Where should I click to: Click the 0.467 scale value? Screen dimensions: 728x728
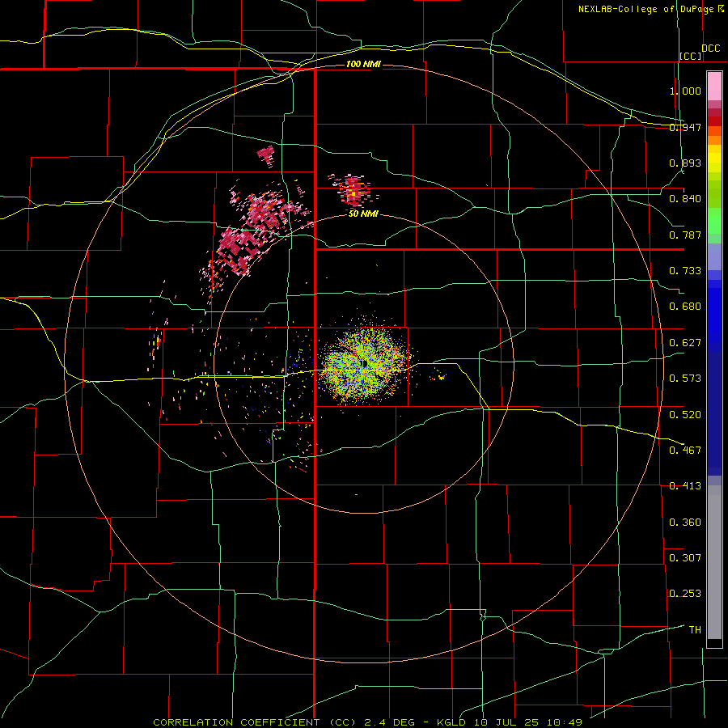[685, 451]
